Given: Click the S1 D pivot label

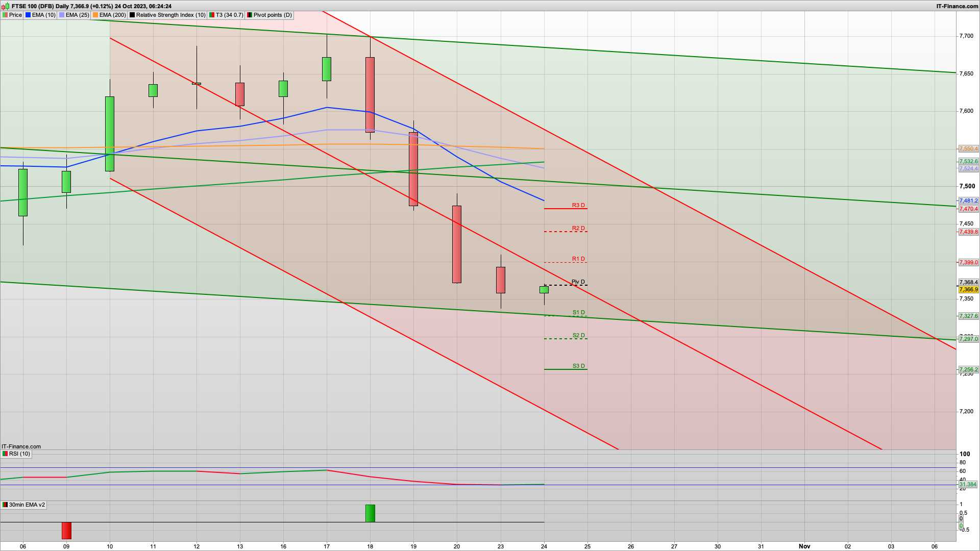Looking at the screenshot, I should [578, 312].
